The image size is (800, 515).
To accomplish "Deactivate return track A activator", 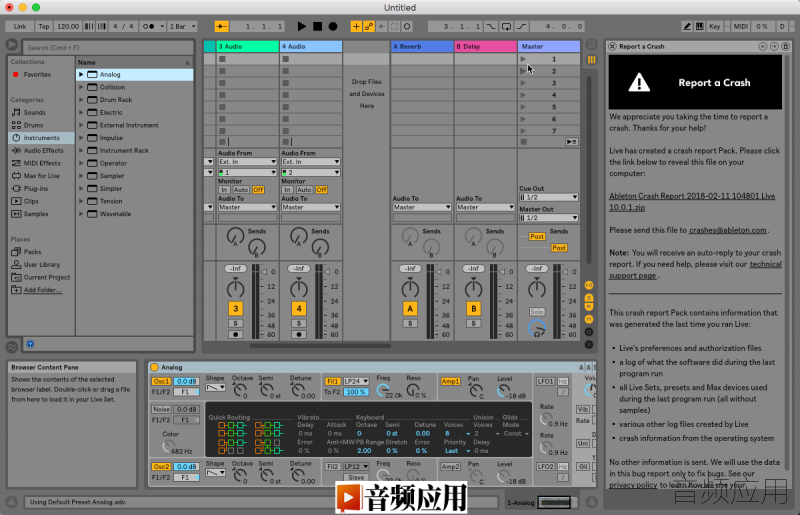I will 410,309.
